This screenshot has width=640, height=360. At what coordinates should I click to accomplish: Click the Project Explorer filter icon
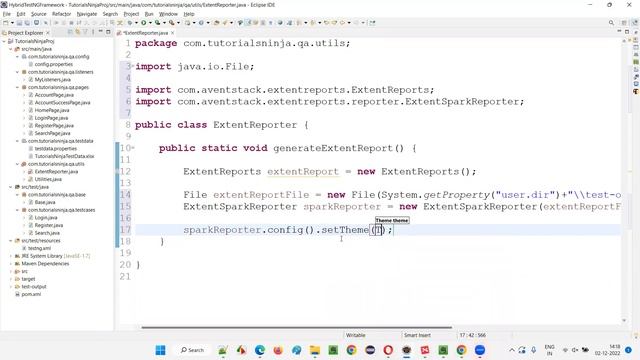(85, 32)
